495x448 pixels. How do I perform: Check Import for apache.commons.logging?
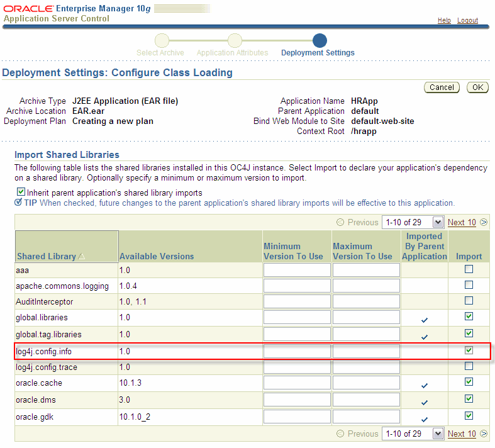click(x=469, y=285)
